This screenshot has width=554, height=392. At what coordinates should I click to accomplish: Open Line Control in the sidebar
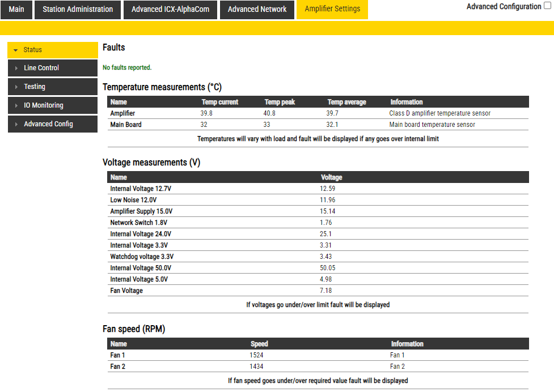[41, 68]
